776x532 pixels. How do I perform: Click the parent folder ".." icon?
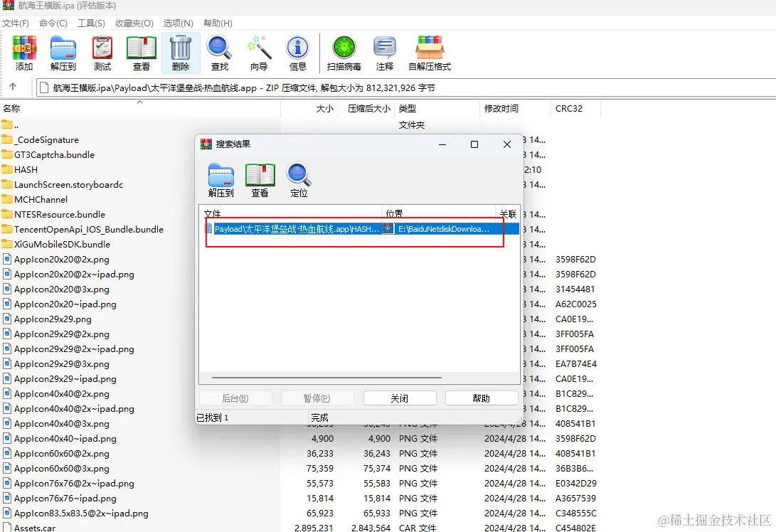[7, 124]
